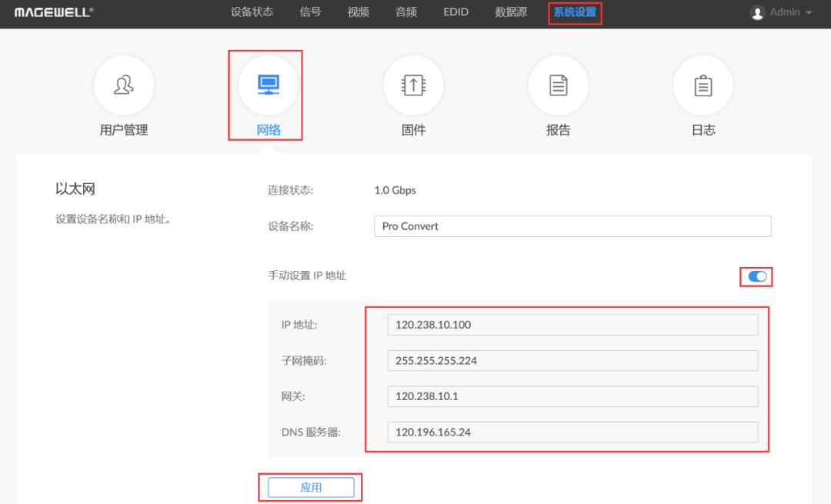Click the IP 地址 input field
The width and height of the screenshot is (831, 504).
(x=572, y=325)
